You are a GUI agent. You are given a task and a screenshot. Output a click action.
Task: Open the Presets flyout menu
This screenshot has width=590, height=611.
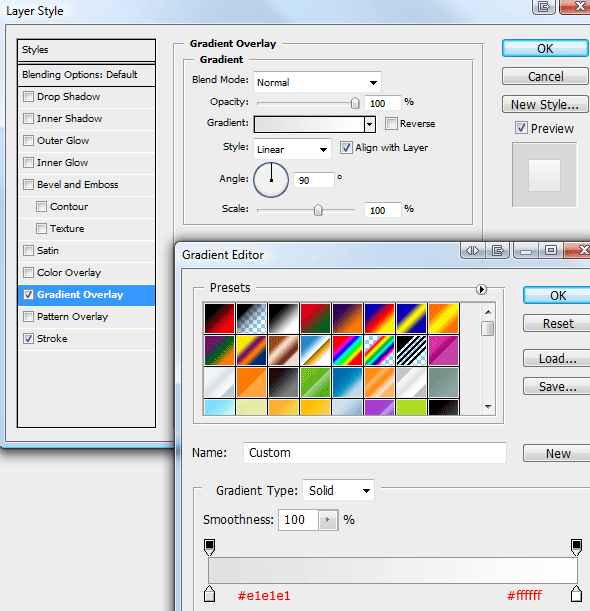481,290
